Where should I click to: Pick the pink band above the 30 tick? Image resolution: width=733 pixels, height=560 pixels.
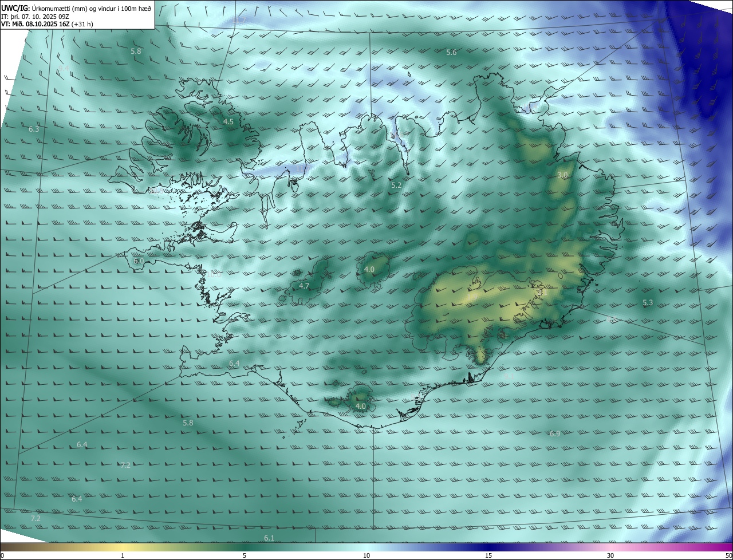click(610, 547)
